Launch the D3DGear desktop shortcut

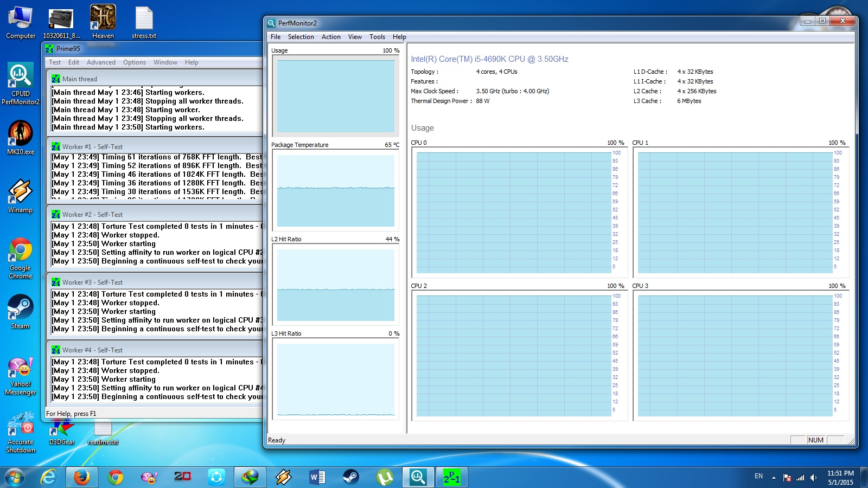point(62,433)
